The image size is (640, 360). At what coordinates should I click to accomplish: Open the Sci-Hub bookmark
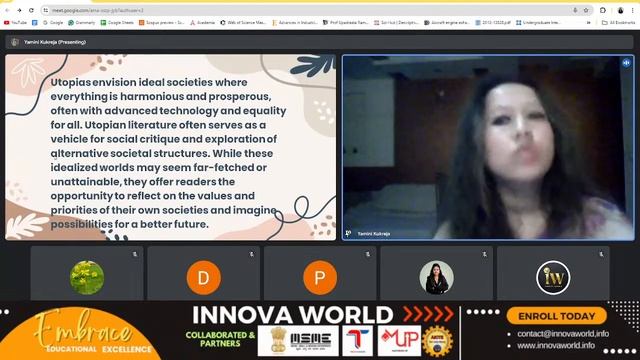(x=396, y=23)
